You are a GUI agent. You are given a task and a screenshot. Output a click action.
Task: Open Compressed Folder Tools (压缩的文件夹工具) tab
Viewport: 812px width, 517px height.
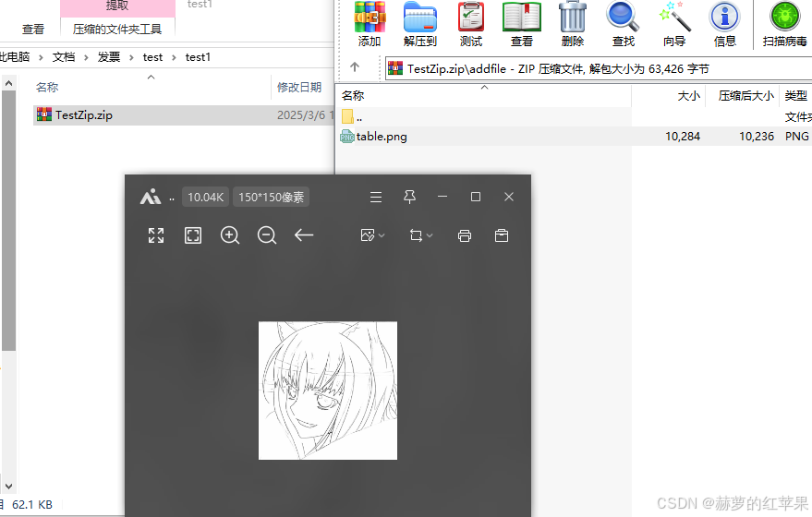[117, 29]
